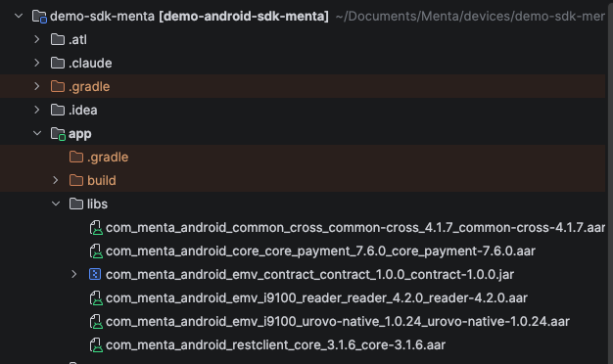Click the .idea folder icon
This screenshot has width=613, height=364.
click(58, 110)
